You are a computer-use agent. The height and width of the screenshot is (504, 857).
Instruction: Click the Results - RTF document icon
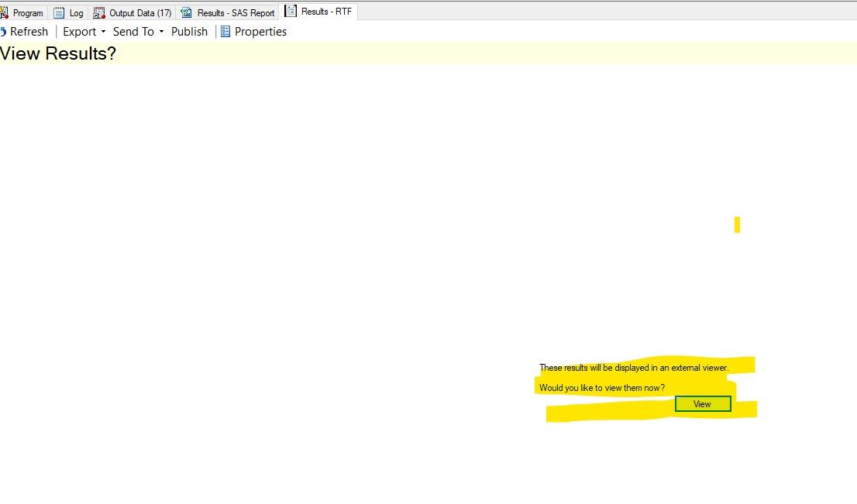[x=289, y=12]
